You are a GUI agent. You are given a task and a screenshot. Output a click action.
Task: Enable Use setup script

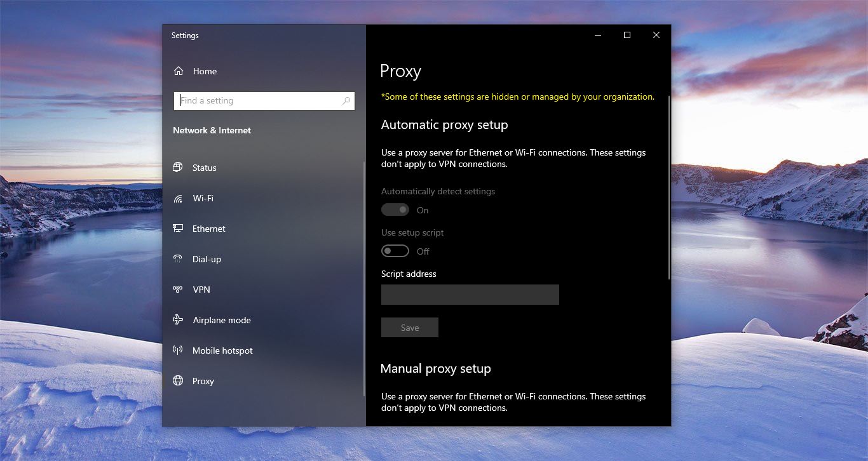pos(395,250)
